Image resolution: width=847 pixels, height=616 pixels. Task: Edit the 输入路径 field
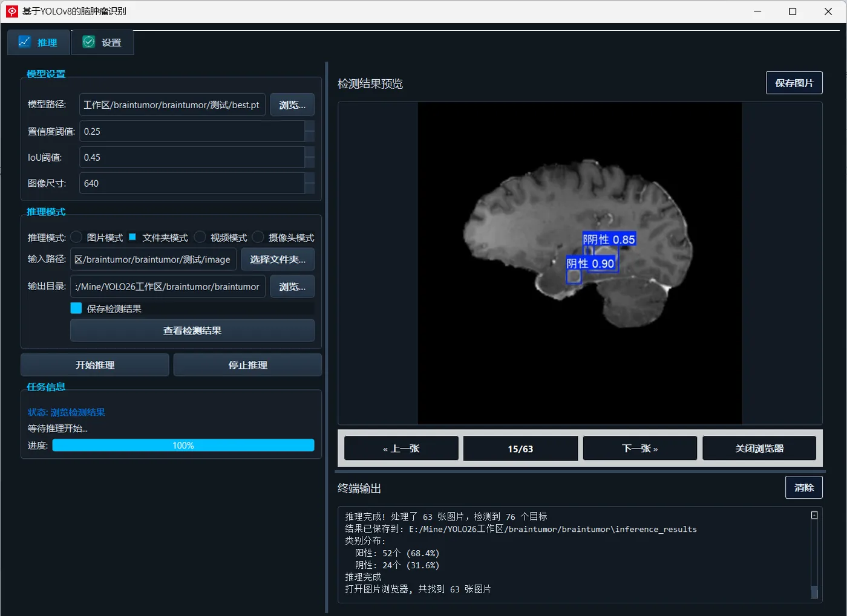(154, 259)
